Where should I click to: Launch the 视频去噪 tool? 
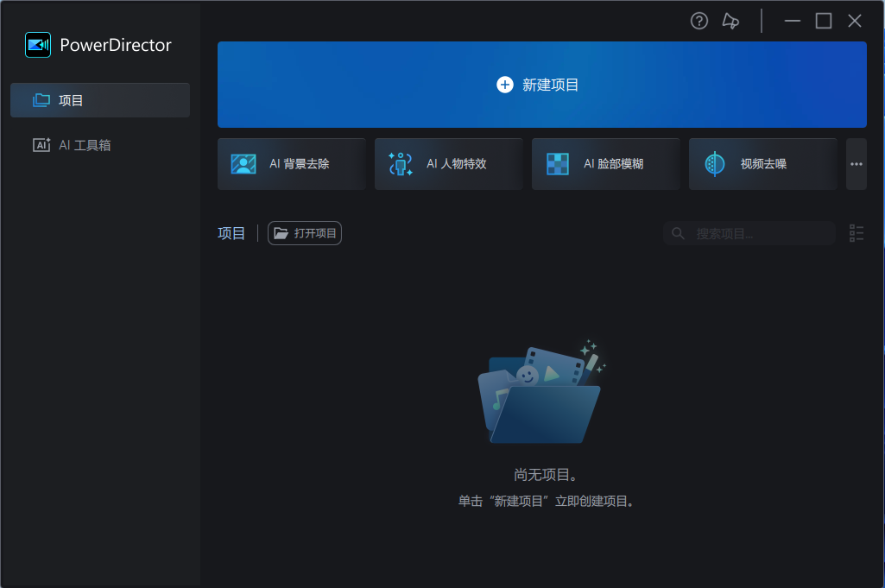tap(762, 164)
